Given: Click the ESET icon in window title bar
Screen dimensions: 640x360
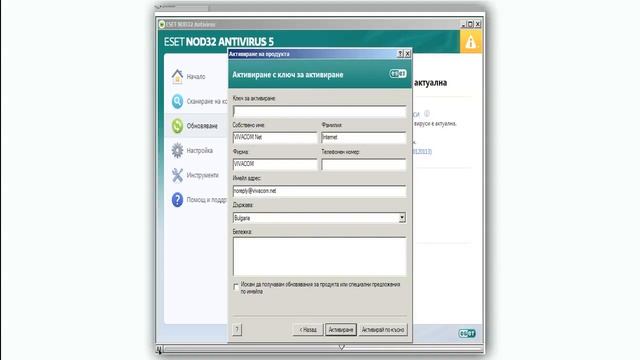Looking at the screenshot, I should [162, 24].
